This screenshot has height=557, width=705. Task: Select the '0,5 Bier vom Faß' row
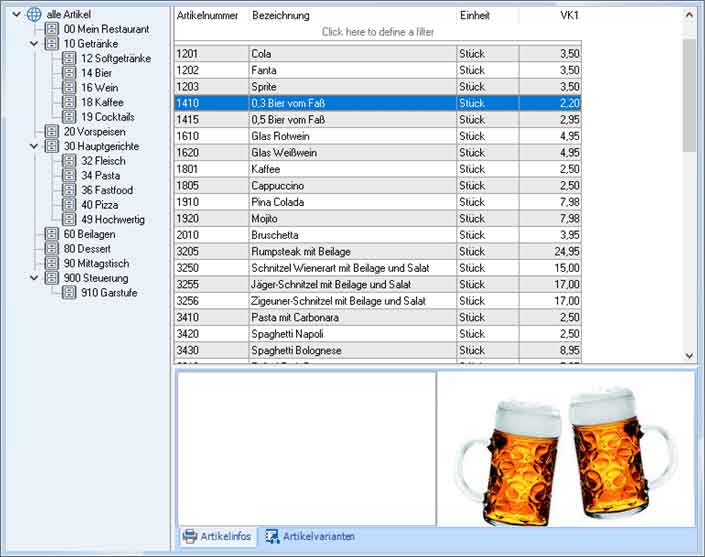coord(378,120)
